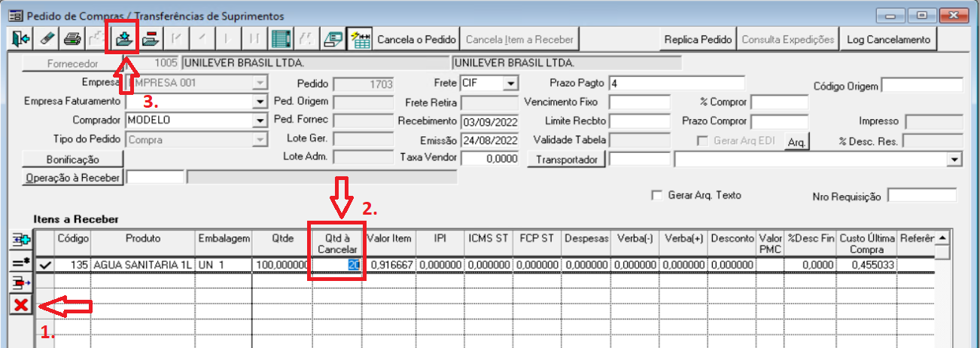Click the Custo Última Compra cell 0,455033
This screenshot has width=980, height=348.
click(x=867, y=264)
